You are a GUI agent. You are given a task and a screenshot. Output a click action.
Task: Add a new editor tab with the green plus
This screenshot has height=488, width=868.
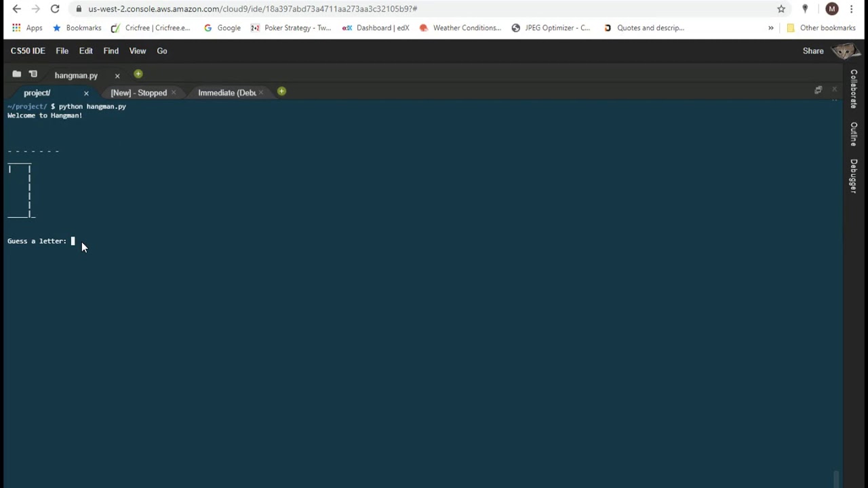pyautogui.click(x=138, y=74)
